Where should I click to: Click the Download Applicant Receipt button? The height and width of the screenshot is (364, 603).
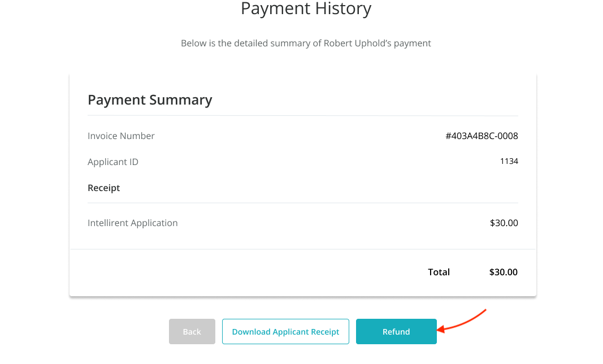[x=285, y=331]
